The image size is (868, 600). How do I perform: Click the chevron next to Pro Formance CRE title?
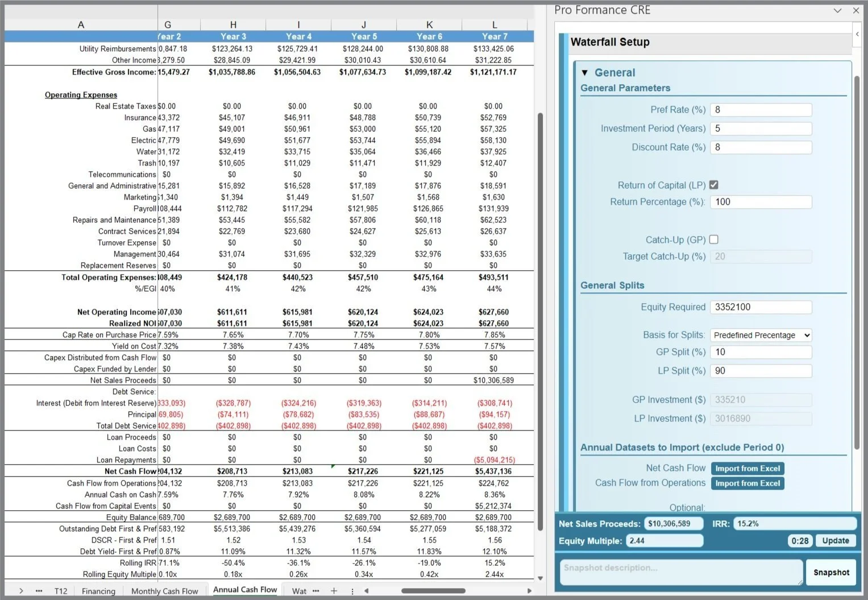pyautogui.click(x=838, y=10)
